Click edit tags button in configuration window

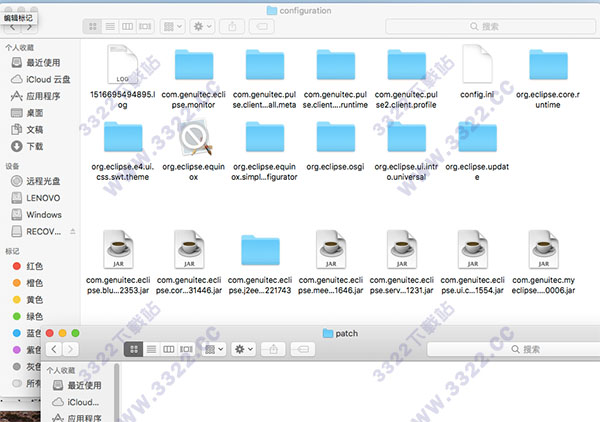click(262, 26)
